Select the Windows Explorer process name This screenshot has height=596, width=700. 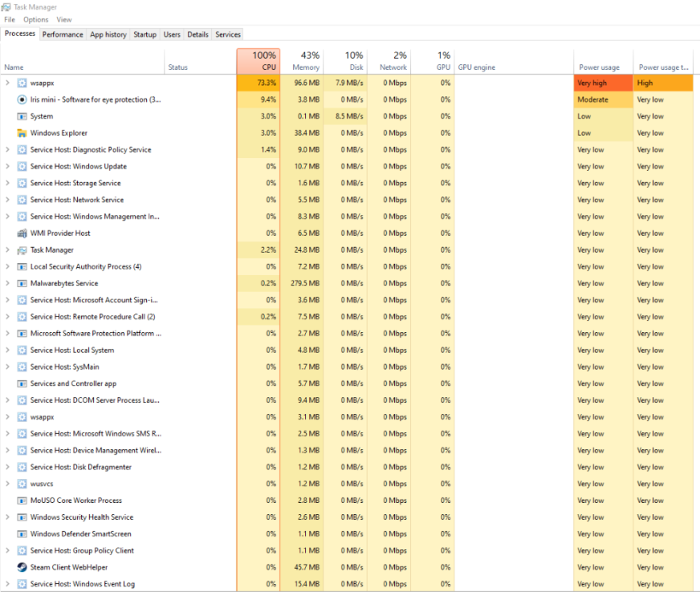59,133
